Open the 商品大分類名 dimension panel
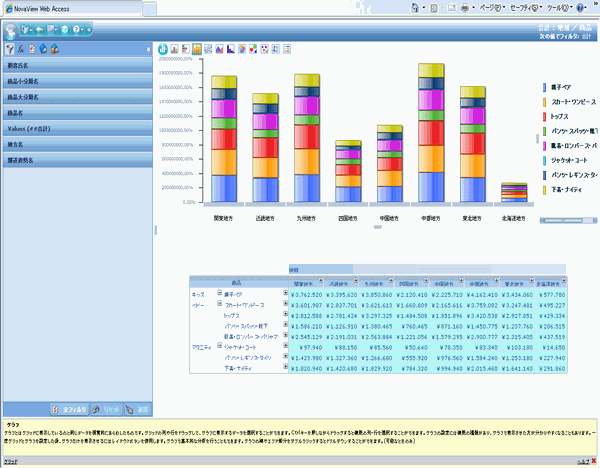The image size is (600, 468). (x=78, y=97)
